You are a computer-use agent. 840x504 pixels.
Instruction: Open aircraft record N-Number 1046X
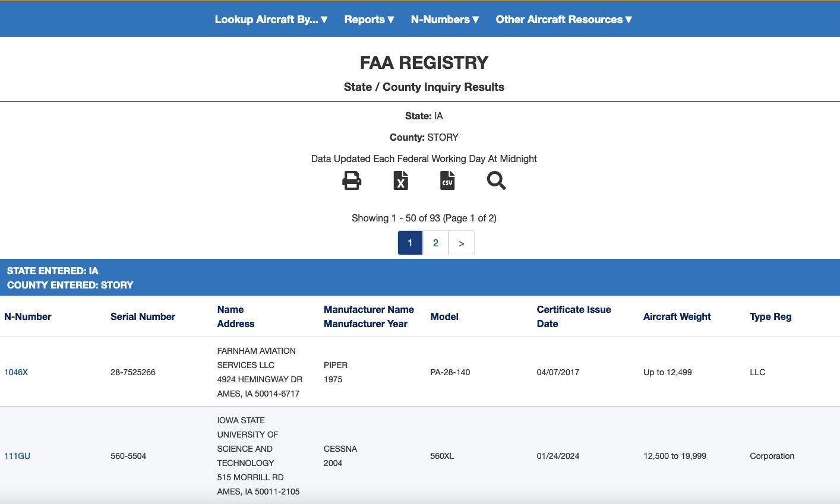point(16,372)
